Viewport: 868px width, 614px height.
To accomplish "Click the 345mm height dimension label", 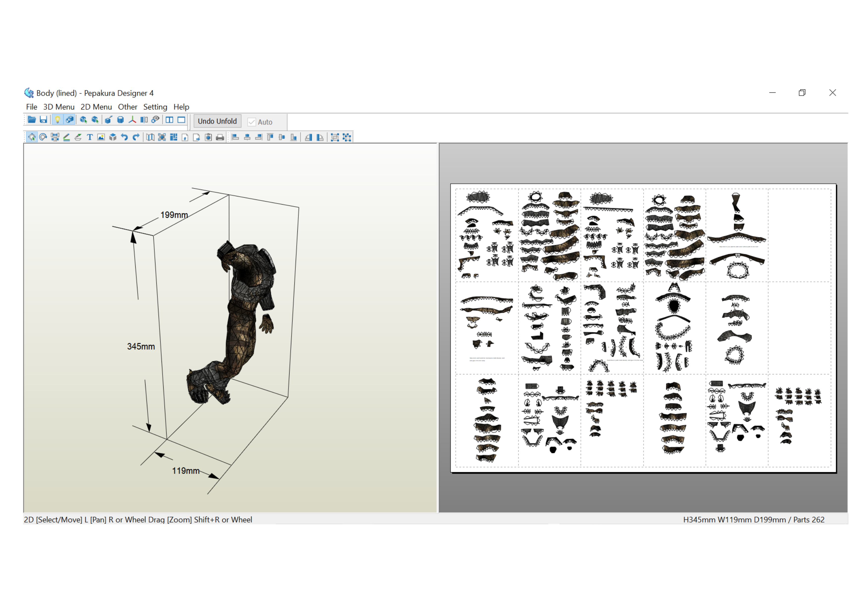I will (x=141, y=347).
